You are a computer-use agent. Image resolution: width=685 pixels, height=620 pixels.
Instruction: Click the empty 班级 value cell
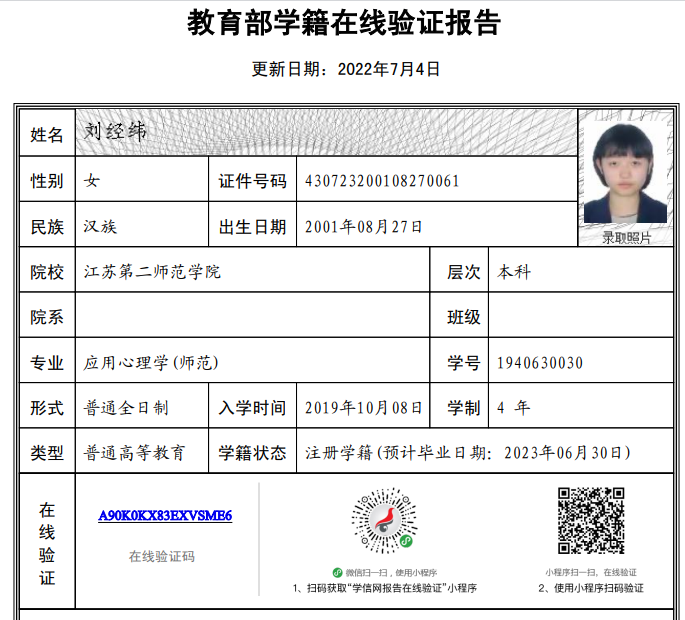coord(580,317)
